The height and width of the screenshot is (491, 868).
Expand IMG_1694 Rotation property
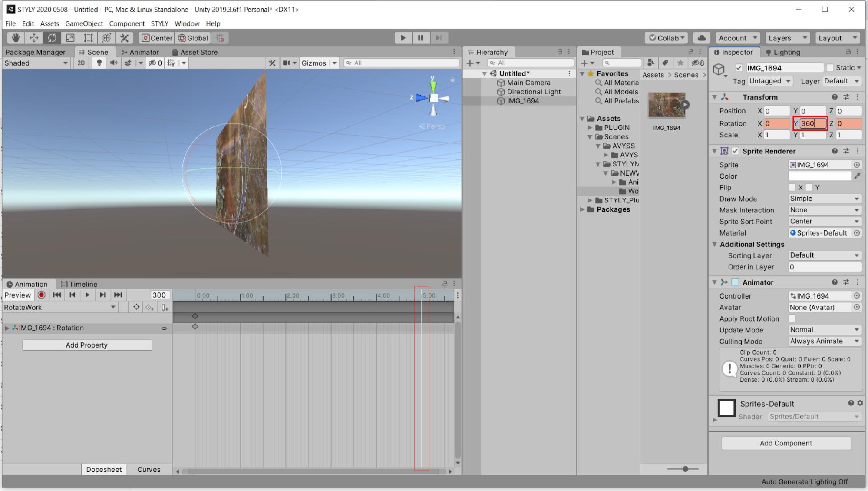point(7,328)
